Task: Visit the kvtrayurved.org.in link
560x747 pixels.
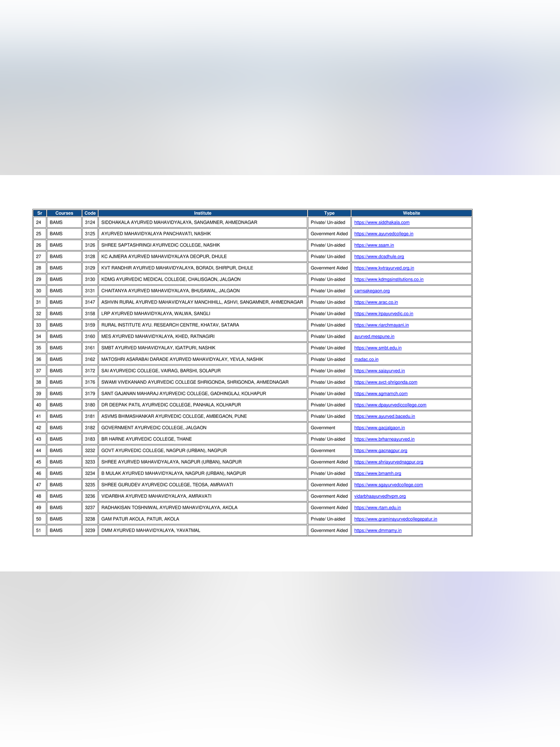Action: [x=384, y=268]
